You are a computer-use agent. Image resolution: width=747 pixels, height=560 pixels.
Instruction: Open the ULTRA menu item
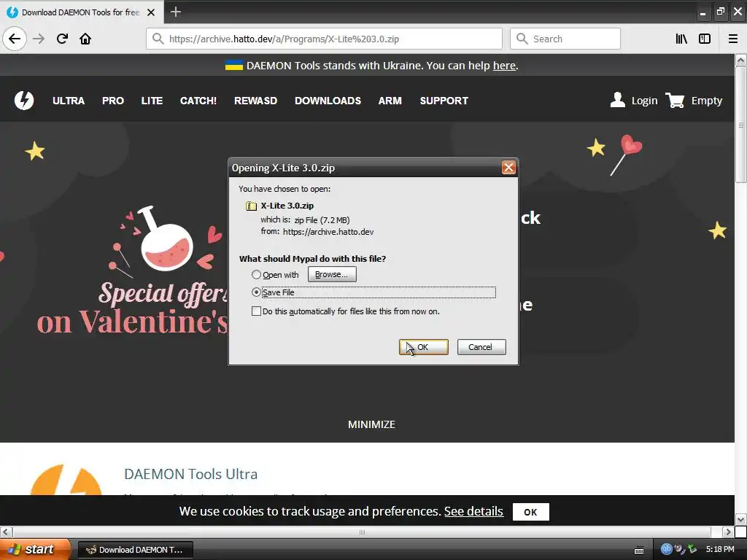coord(69,101)
